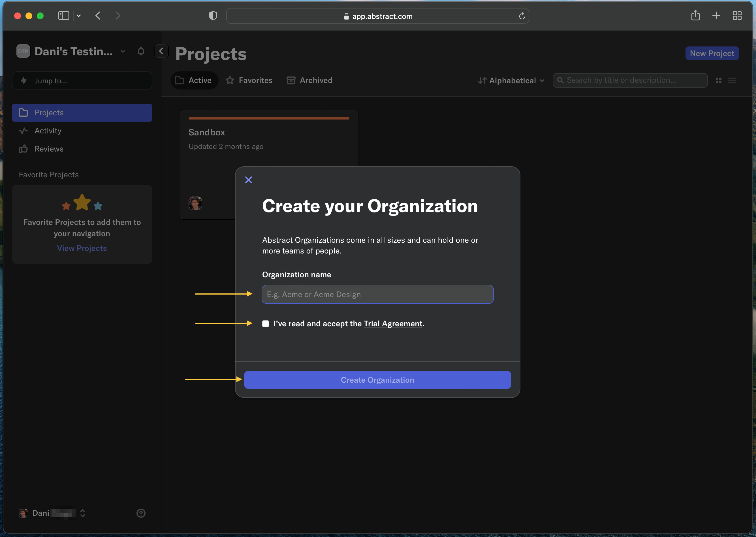Open a new Safari tab

pyautogui.click(x=716, y=16)
